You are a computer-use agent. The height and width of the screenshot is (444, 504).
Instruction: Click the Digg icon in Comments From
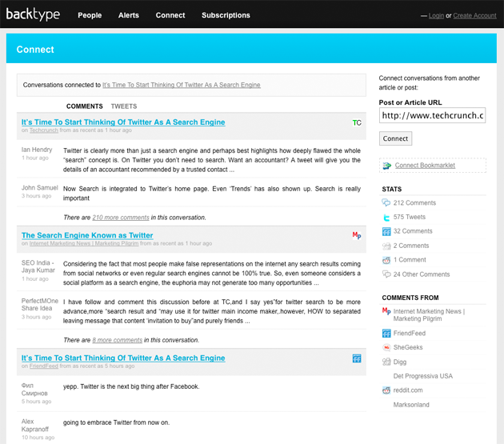386,362
